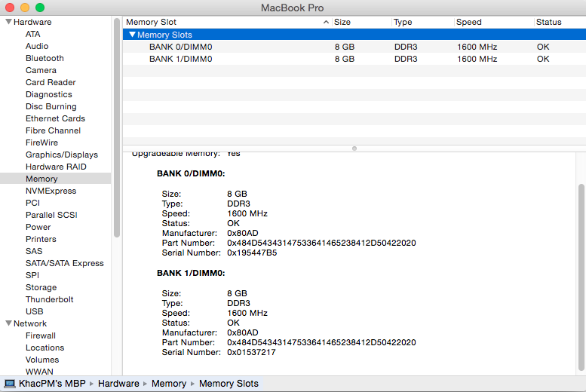This screenshot has height=392, width=586.
Task: Open Bluetooth hardware info
Action: coord(44,58)
